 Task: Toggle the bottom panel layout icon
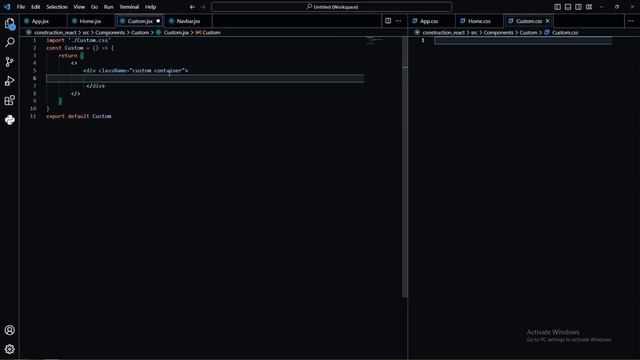(568, 7)
